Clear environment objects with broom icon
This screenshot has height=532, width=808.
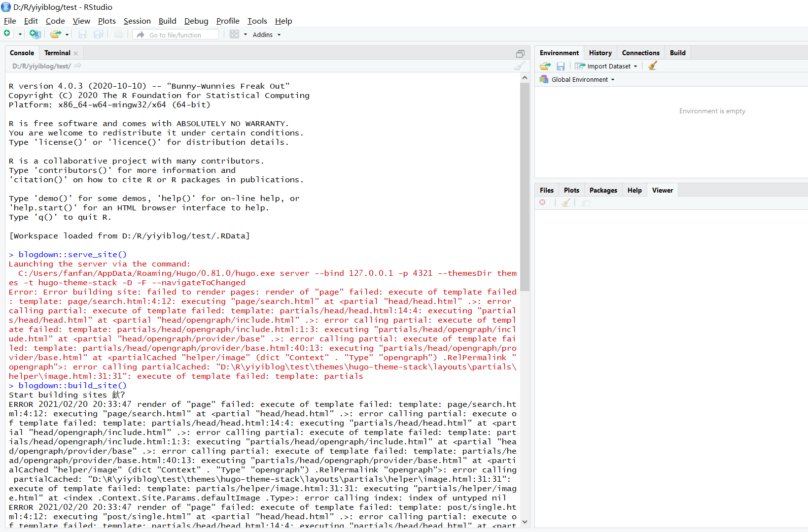[652, 66]
